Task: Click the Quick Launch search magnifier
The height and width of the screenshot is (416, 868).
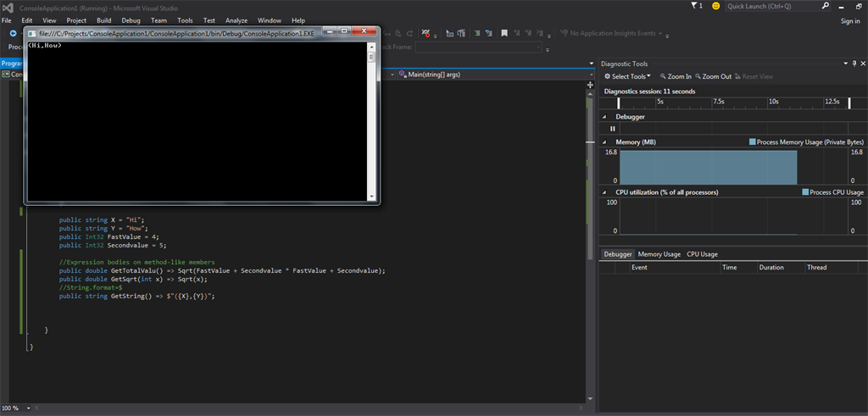Action: click(826, 6)
